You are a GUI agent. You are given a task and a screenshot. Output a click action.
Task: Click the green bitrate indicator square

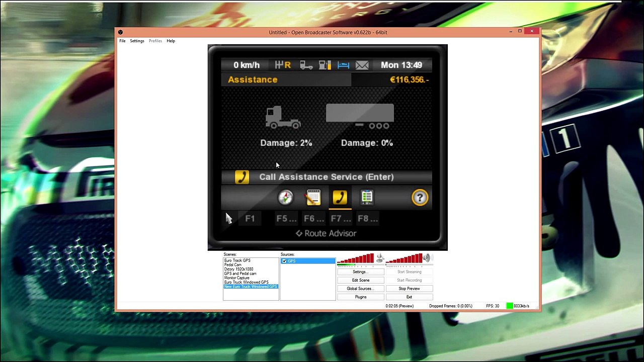(x=510, y=306)
